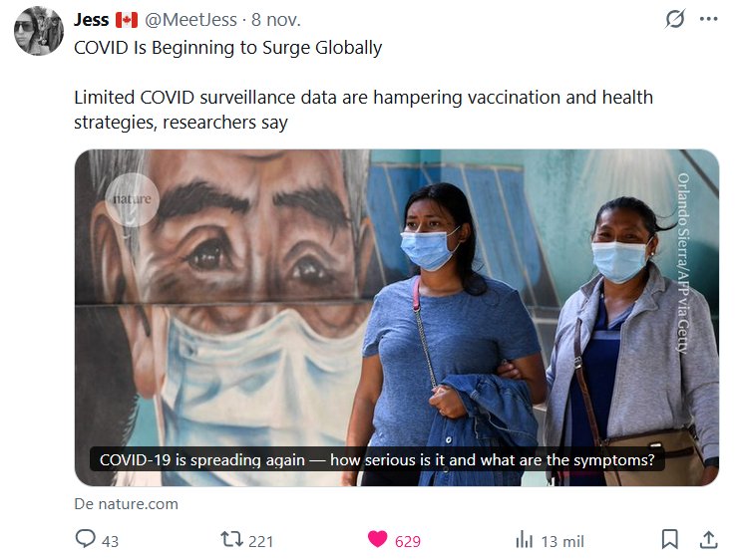Click the 629 likes count
This screenshot has height=560, width=736.
(x=407, y=541)
